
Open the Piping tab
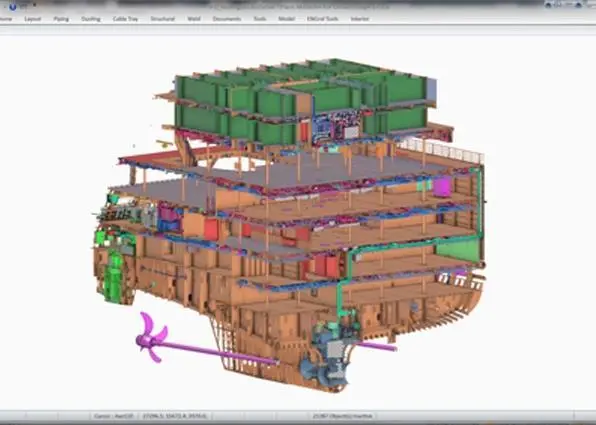click(x=61, y=19)
